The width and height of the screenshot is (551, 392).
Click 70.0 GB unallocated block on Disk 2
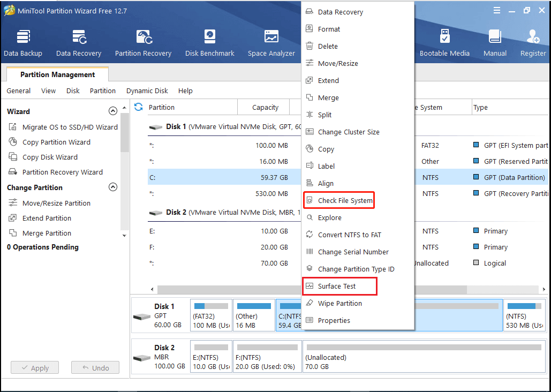(x=423, y=357)
